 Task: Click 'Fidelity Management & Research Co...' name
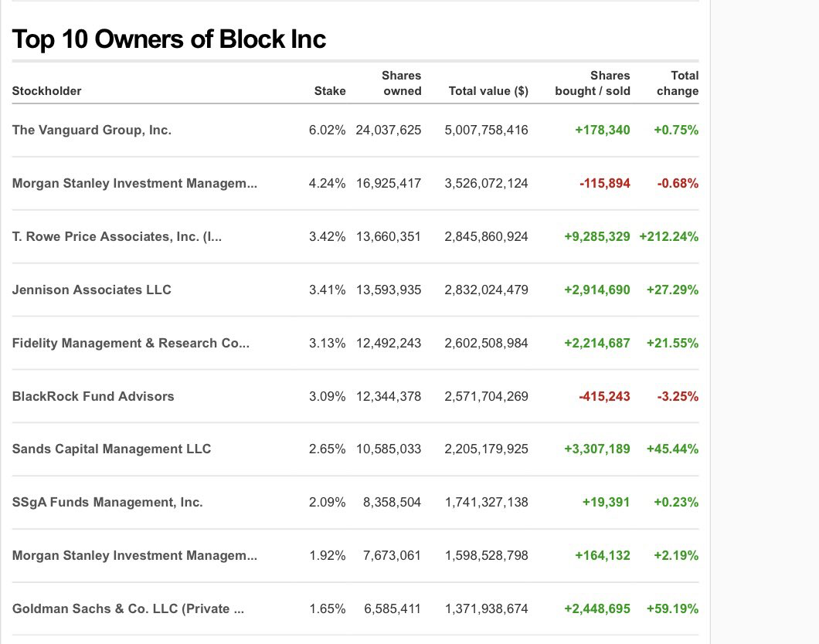click(131, 343)
